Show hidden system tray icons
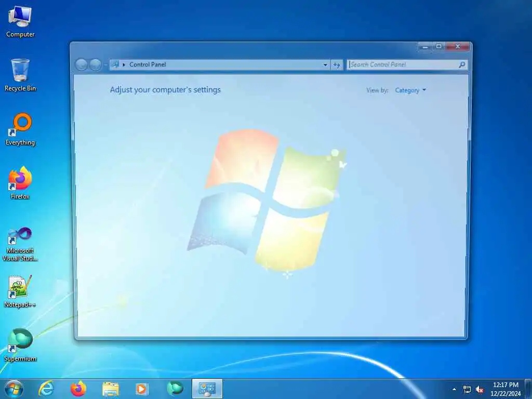Image resolution: width=532 pixels, height=399 pixels. [x=454, y=389]
